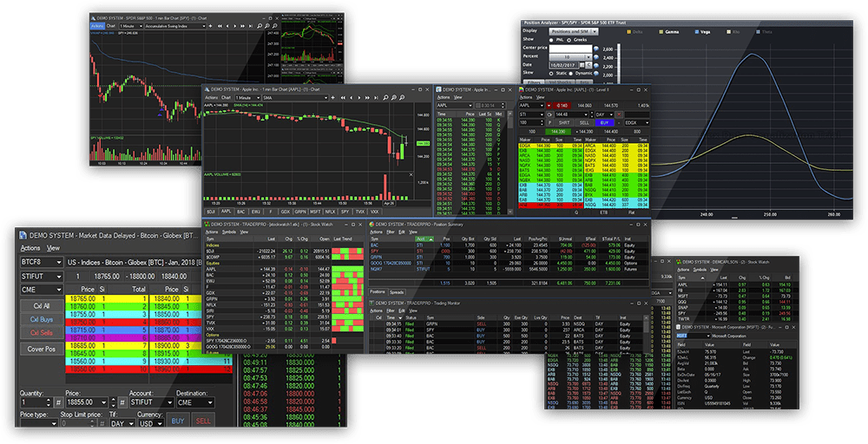Image resolution: width=868 pixels, height=444 pixels.
Task: Click the vertical slider in Position Analyzer
Action: (x=618, y=63)
